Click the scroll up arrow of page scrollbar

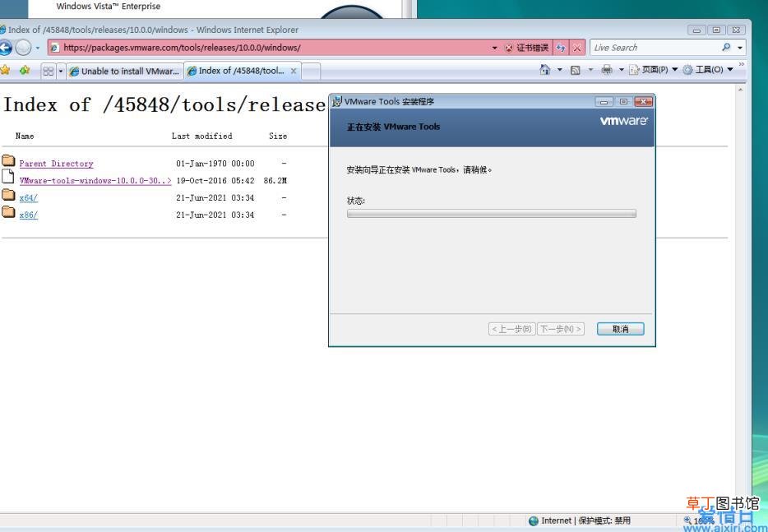[x=740, y=90]
